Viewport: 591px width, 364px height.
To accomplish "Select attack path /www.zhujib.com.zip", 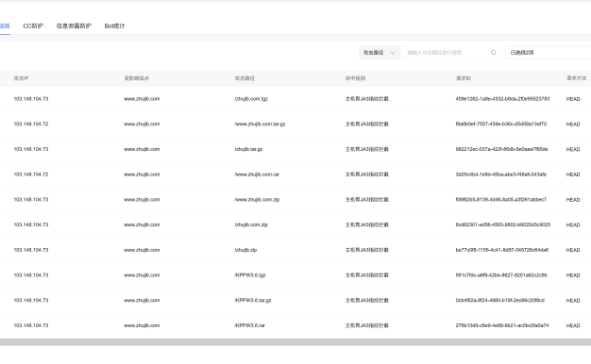I will tap(257, 200).
